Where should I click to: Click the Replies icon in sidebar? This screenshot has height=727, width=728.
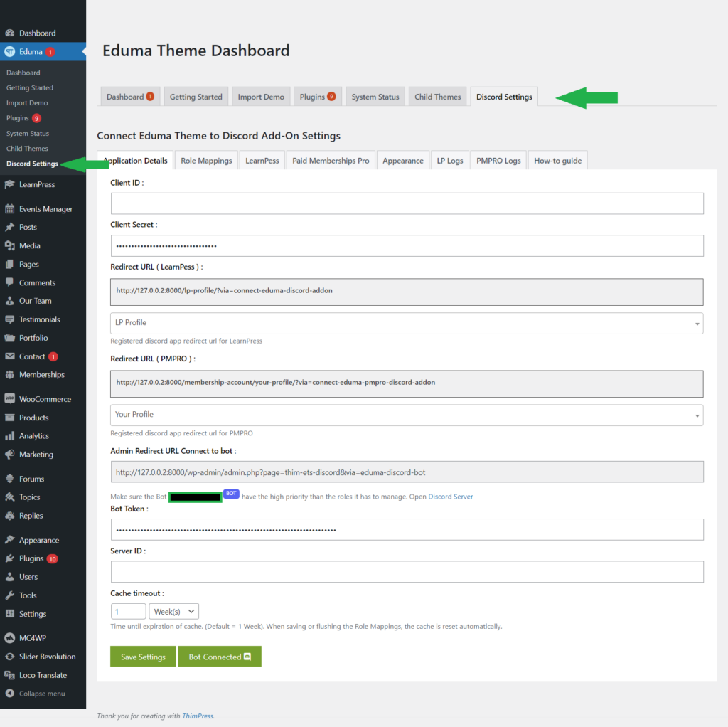tap(10, 516)
